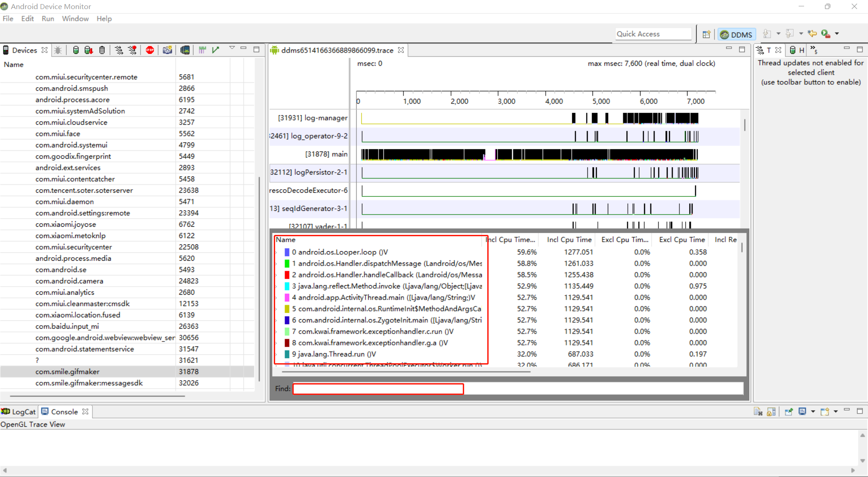Open the Display Selected Console dropdown arrow
868x477 pixels.
[x=813, y=412]
